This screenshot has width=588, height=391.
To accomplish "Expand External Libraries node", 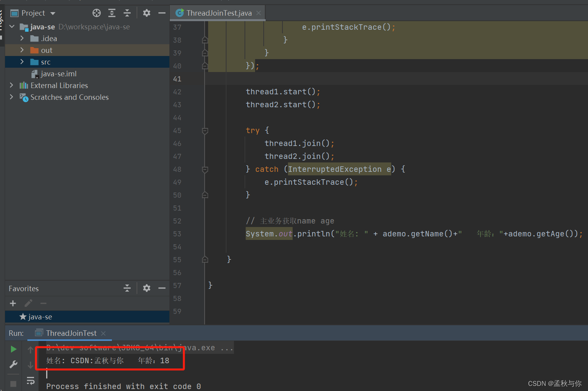I will tap(11, 85).
